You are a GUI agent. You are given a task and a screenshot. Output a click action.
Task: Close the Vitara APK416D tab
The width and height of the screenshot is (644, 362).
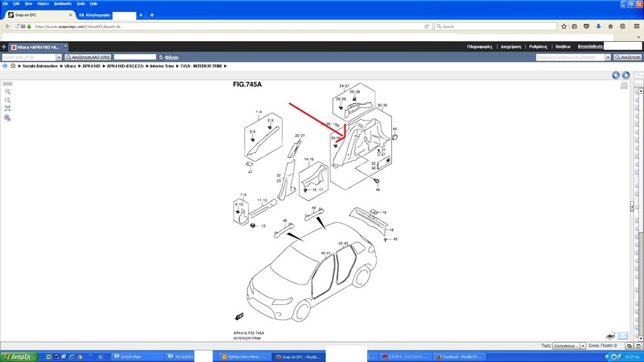coord(65,46)
